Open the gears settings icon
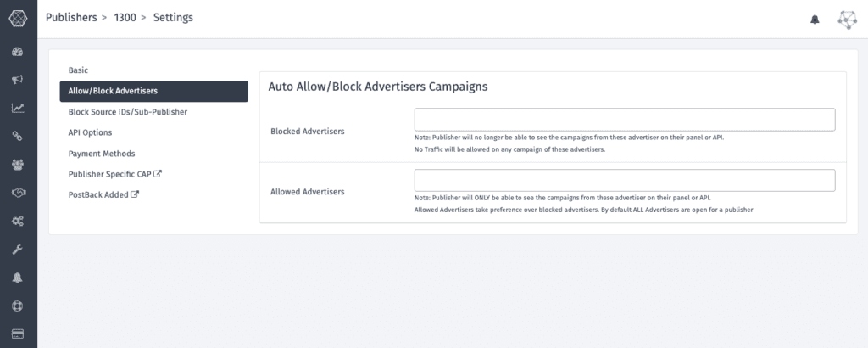Screen dimensions: 868x348 click(18, 221)
